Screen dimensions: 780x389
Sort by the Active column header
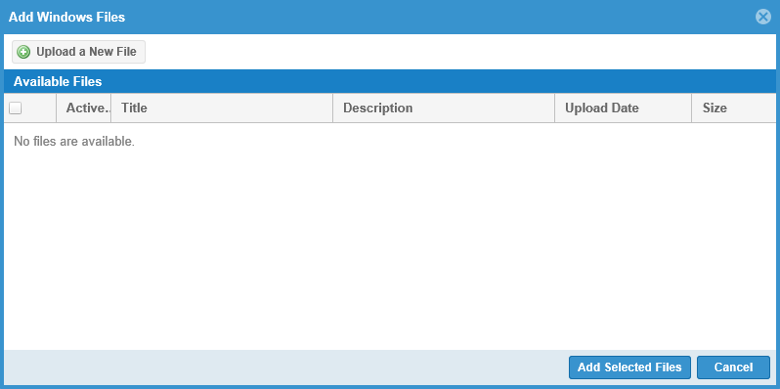(84, 108)
